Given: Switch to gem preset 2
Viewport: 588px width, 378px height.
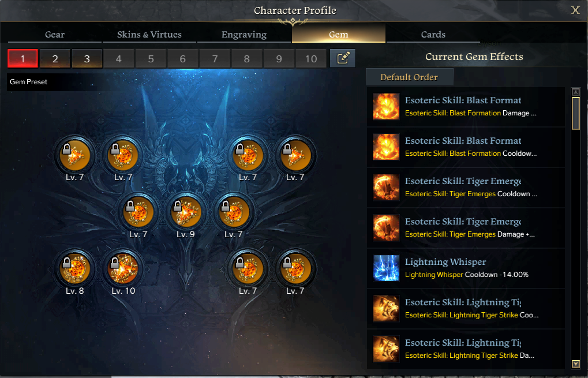Looking at the screenshot, I should click(x=55, y=58).
